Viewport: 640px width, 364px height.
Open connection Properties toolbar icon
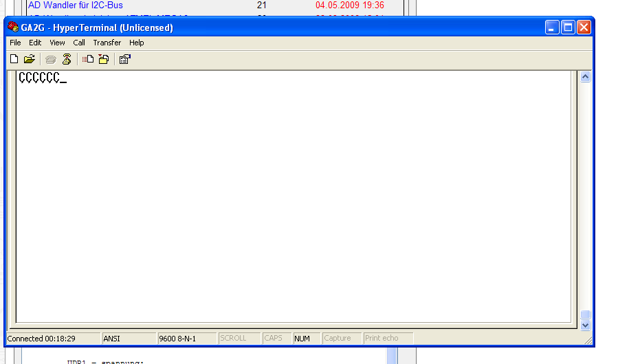125,60
